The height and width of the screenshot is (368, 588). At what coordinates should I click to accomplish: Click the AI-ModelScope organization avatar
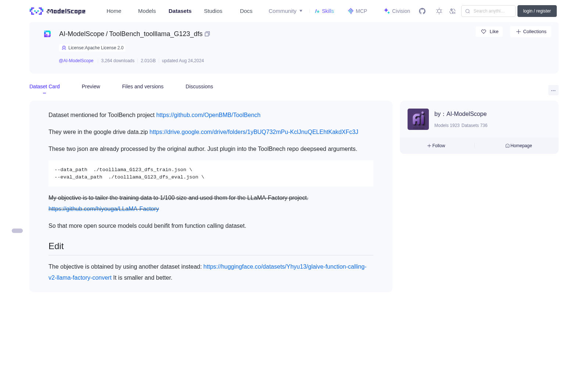[418, 119]
